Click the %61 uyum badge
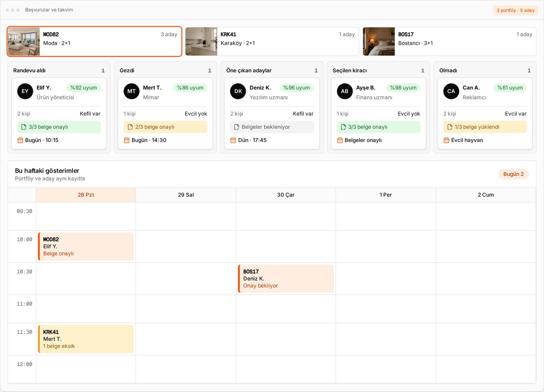Image resolution: width=544 pixels, height=392 pixels. pyautogui.click(x=510, y=88)
